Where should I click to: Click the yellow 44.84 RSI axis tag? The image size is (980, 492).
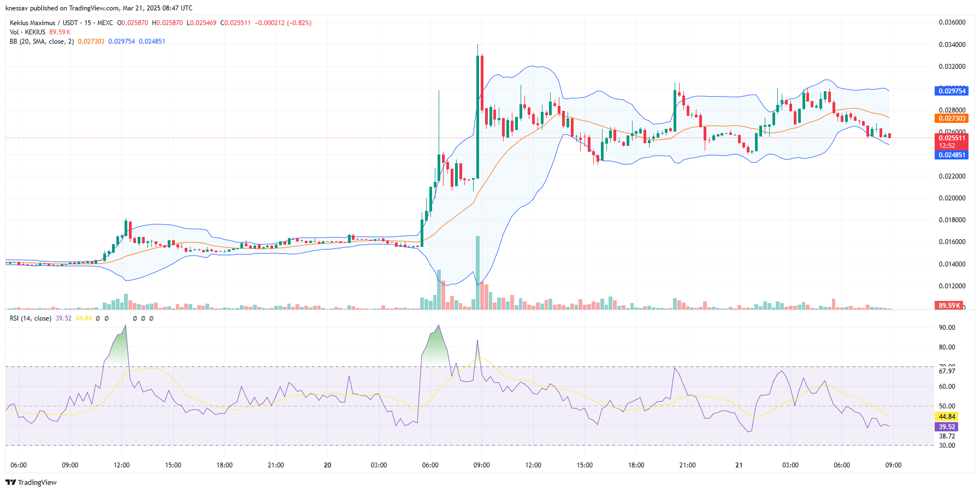[x=947, y=417]
